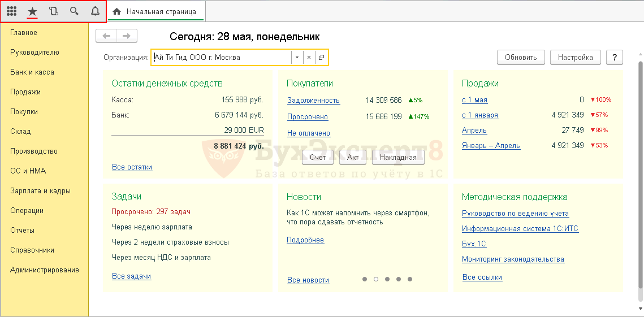Open the Все остатки link
This screenshot has width=644, height=317.
coord(132,167)
